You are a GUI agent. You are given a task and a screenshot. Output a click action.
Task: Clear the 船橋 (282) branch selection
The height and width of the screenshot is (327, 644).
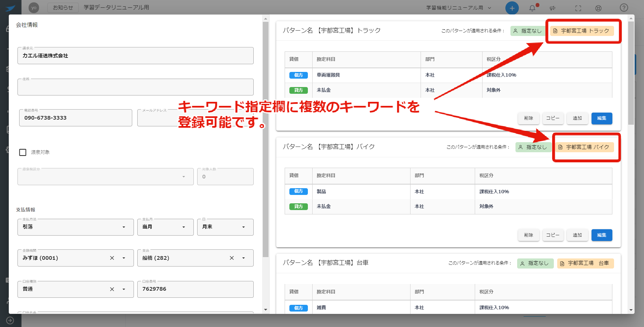(231, 258)
